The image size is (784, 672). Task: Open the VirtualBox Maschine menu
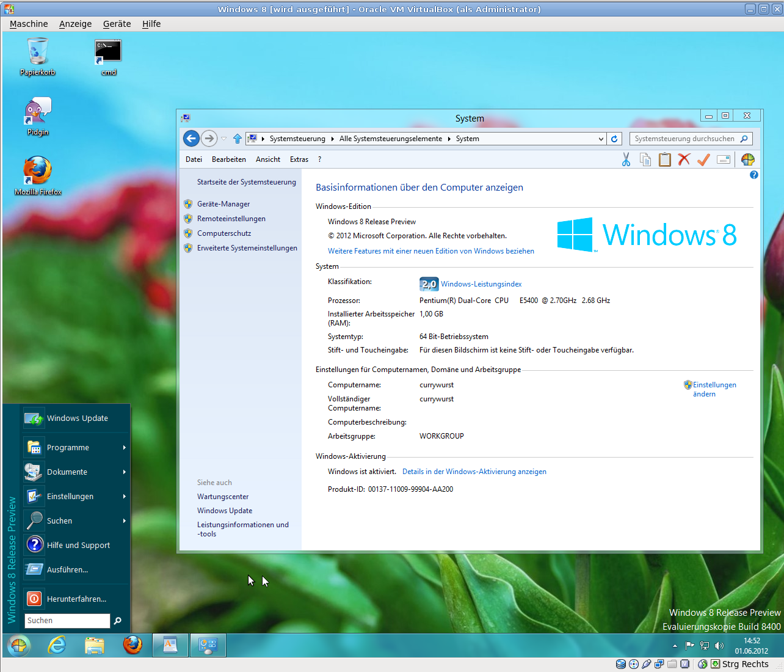click(x=29, y=24)
